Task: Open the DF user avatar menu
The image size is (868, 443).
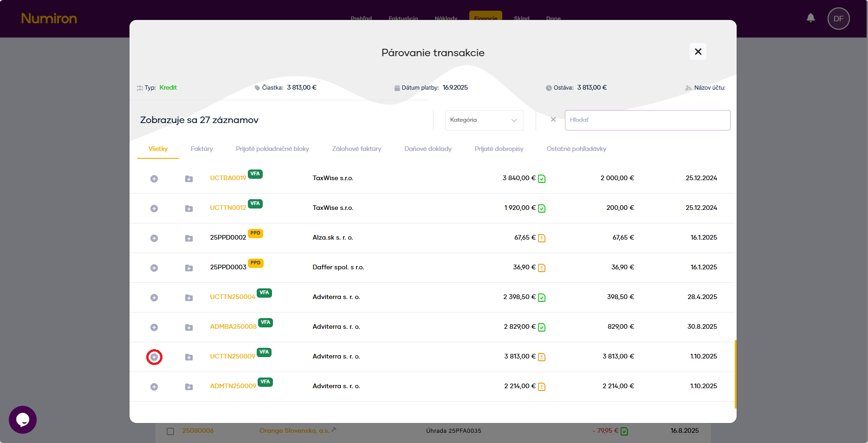Action: [x=838, y=19]
